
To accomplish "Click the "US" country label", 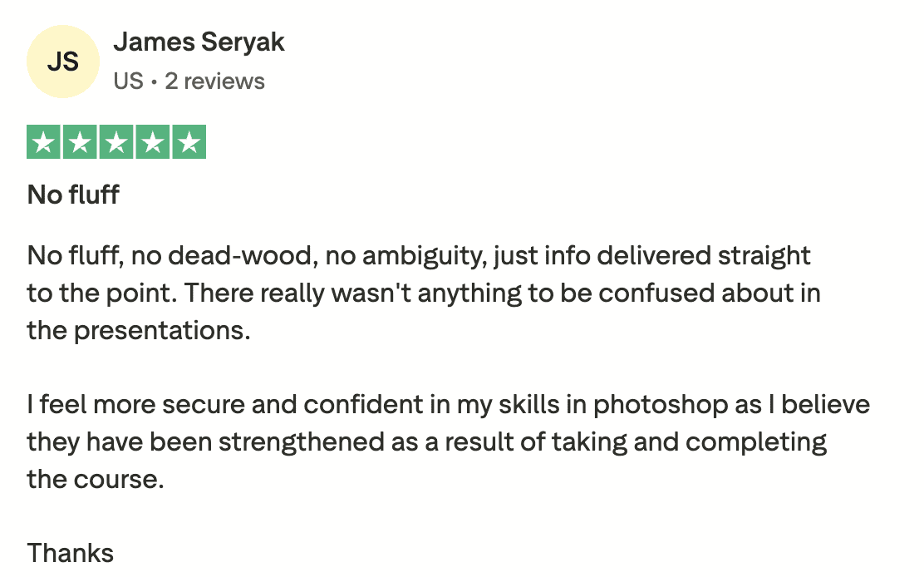I will [x=128, y=81].
